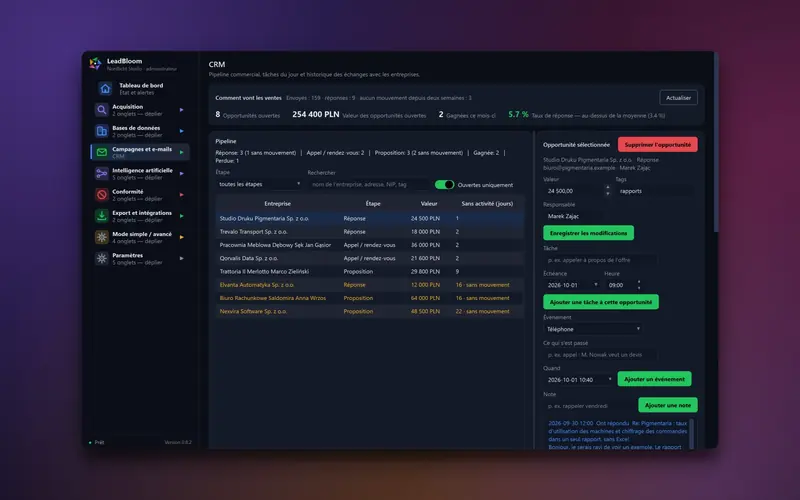Click Ajouter une tâche à cette opportunité

[x=601, y=302]
